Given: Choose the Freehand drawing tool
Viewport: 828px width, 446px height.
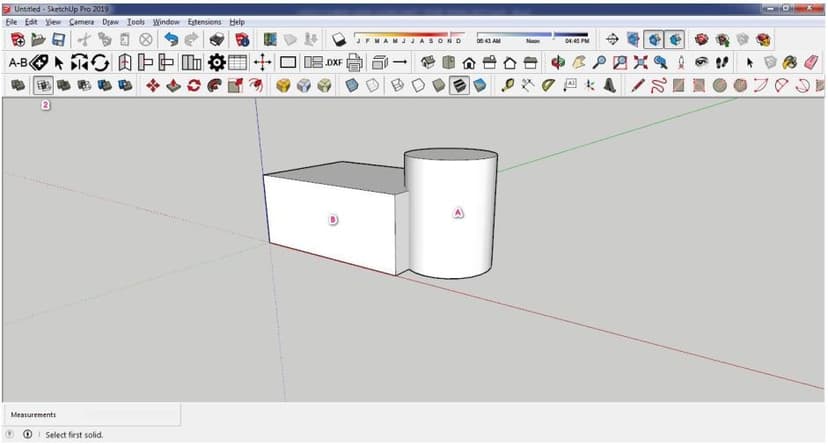Looking at the screenshot, I should tap(658, 85).
